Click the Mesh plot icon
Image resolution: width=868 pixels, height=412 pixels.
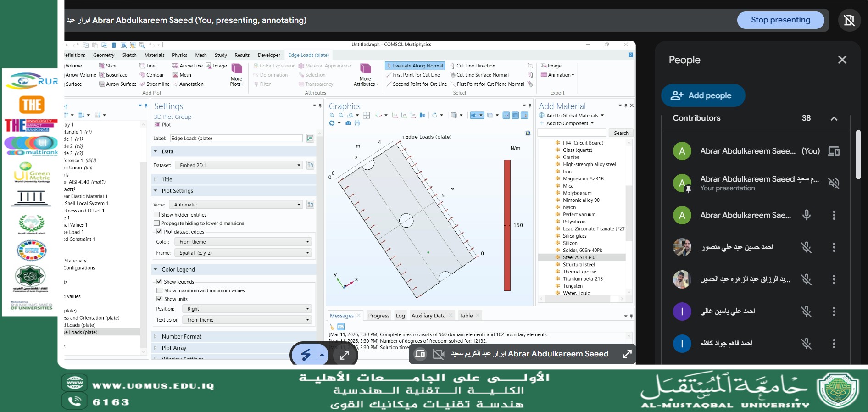point(175,75)
